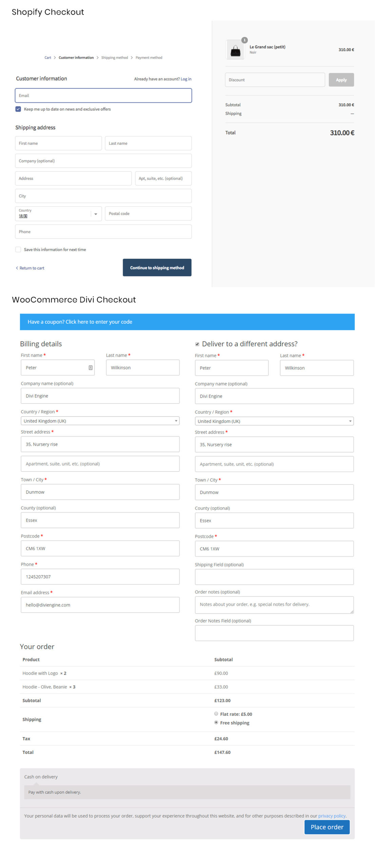
Task: Click billing County field with Essex
Action: (100, 520)
